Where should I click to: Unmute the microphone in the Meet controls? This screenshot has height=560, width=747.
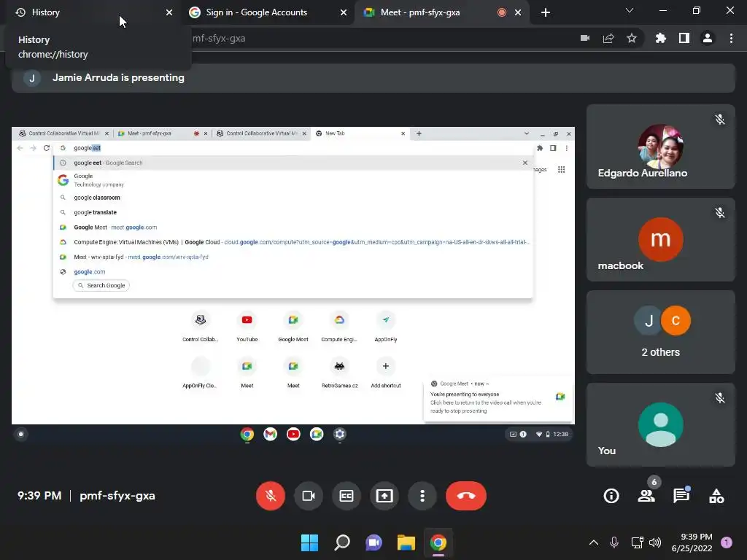tap(270, 496)
